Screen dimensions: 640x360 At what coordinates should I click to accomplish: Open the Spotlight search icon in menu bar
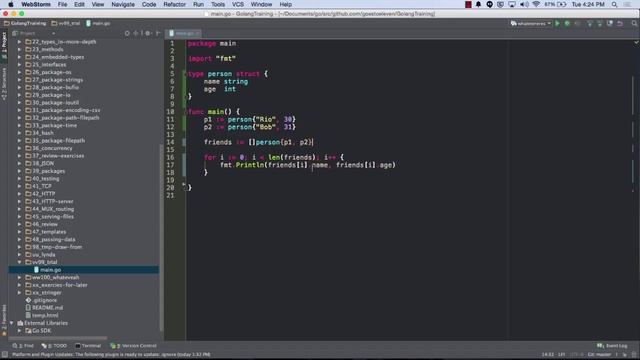(614, 4)
